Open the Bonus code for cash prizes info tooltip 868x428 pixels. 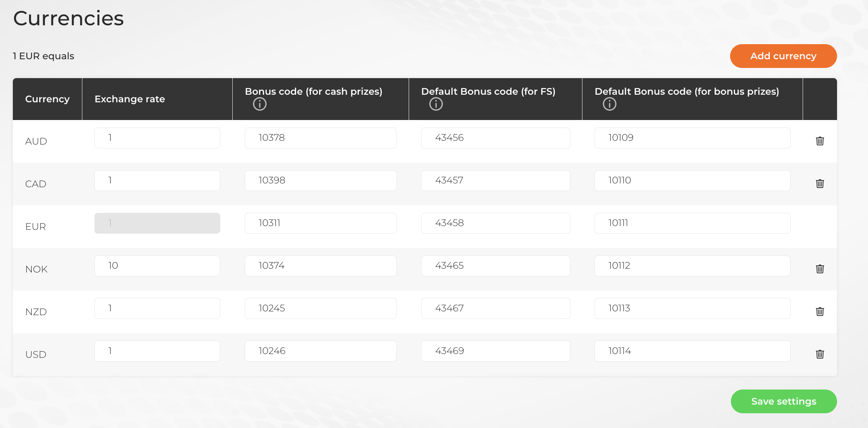point(259,104)
